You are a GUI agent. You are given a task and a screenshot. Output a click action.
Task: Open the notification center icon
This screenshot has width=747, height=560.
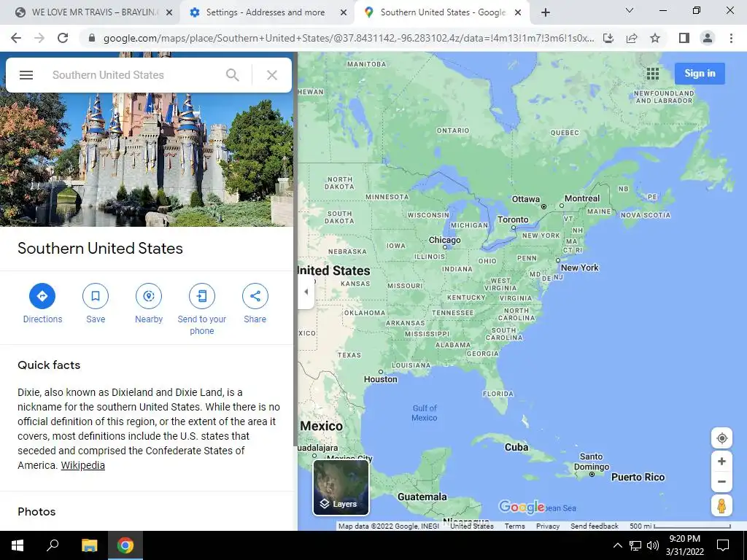pos(723,545)
